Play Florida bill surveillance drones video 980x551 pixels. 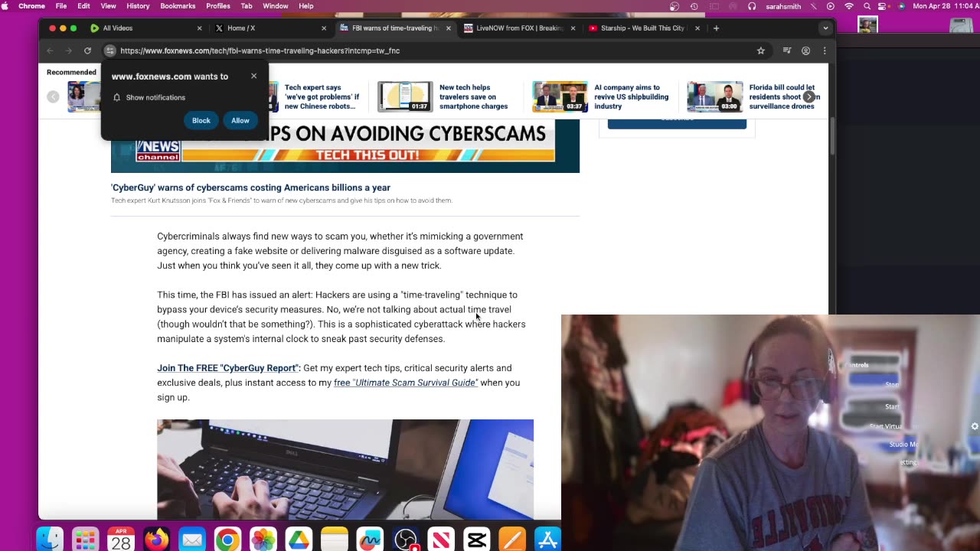tap(714, 96)
